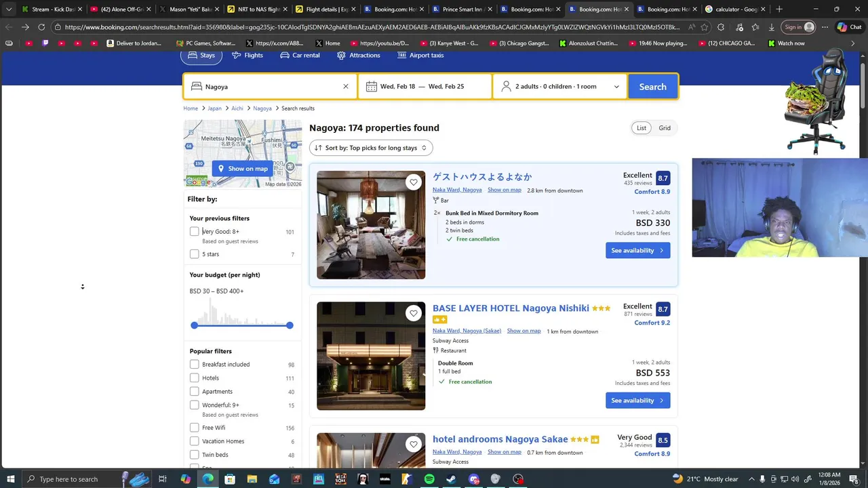Tick the Hotels filter checkbox
The image size is (868, 488).
(195, 378)
